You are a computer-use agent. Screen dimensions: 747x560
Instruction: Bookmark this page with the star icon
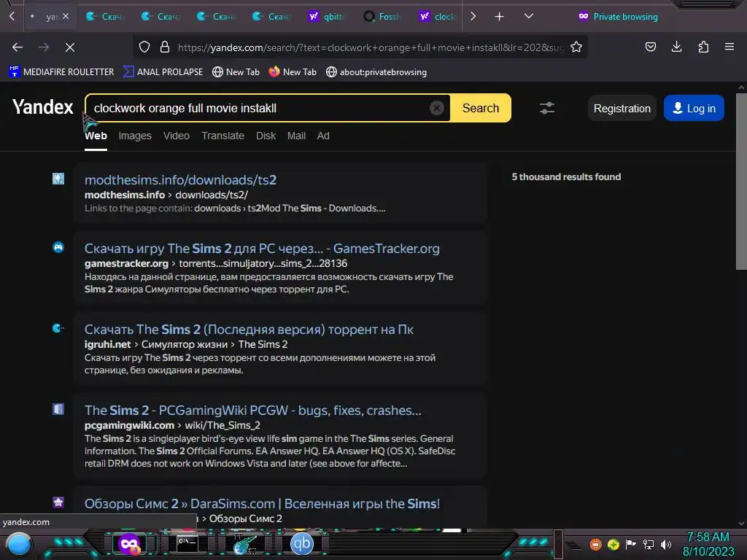point(576,47)
